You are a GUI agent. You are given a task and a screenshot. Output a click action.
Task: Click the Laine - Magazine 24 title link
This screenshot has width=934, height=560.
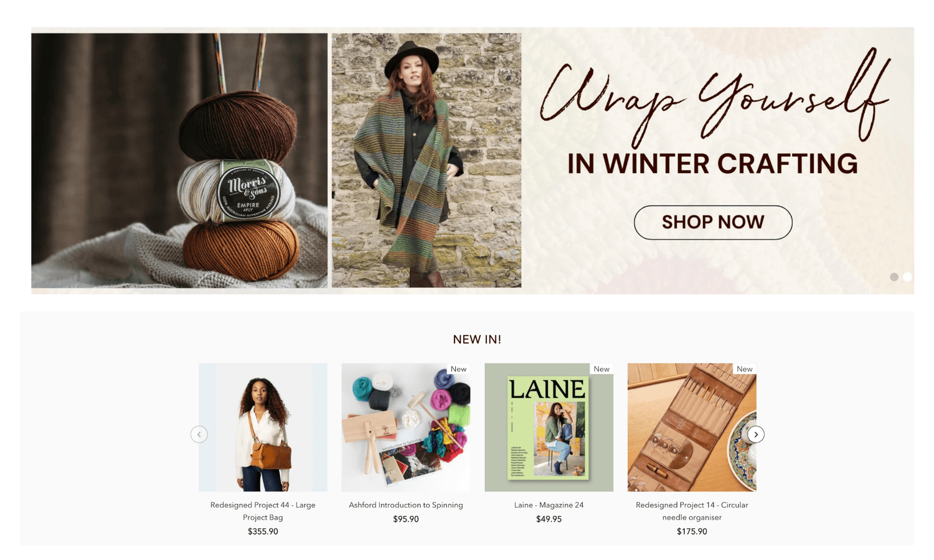(549, 505)
